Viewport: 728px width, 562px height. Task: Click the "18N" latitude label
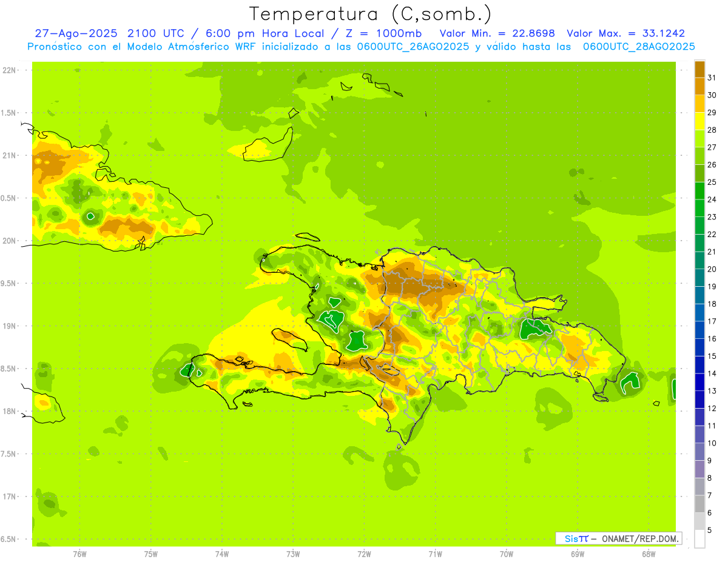click(x=8, y=411)
